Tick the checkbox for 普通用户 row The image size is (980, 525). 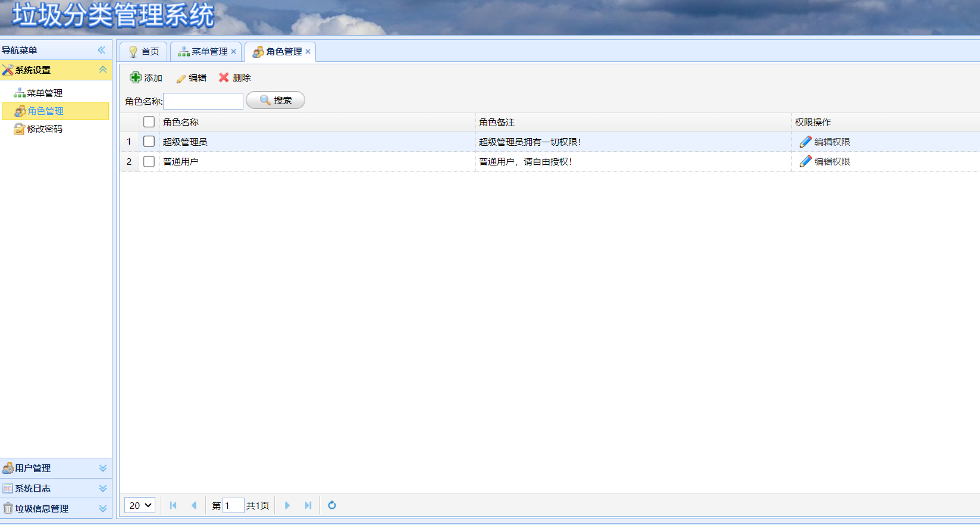pyautogui.click(x=149, y=161)
